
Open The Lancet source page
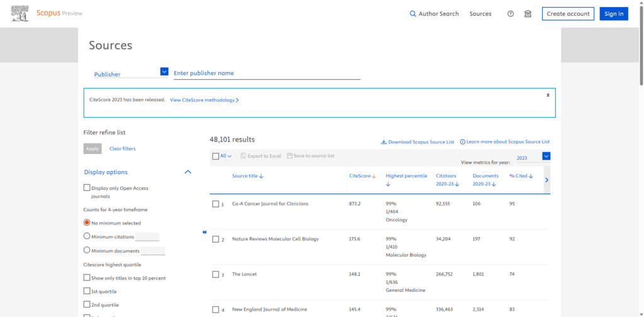coord(245,274)
